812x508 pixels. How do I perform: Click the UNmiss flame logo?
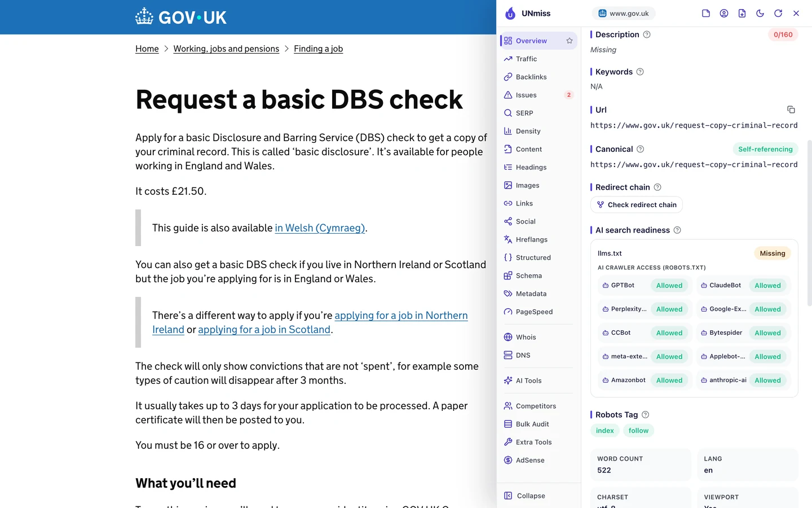[510, 13]
